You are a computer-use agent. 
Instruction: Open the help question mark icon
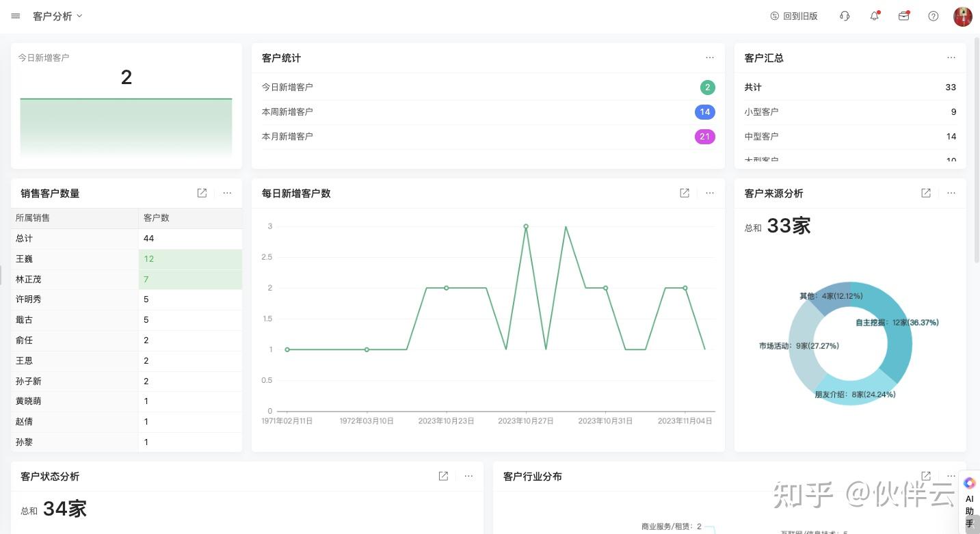[x=933, y=16]
